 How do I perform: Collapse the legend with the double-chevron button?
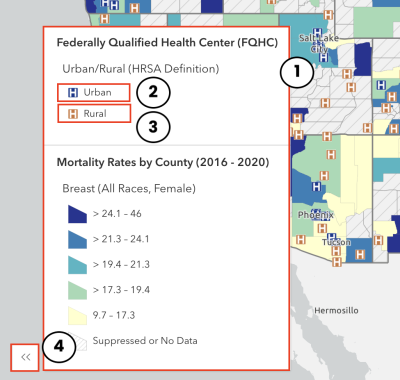click(x=25, y=357)
